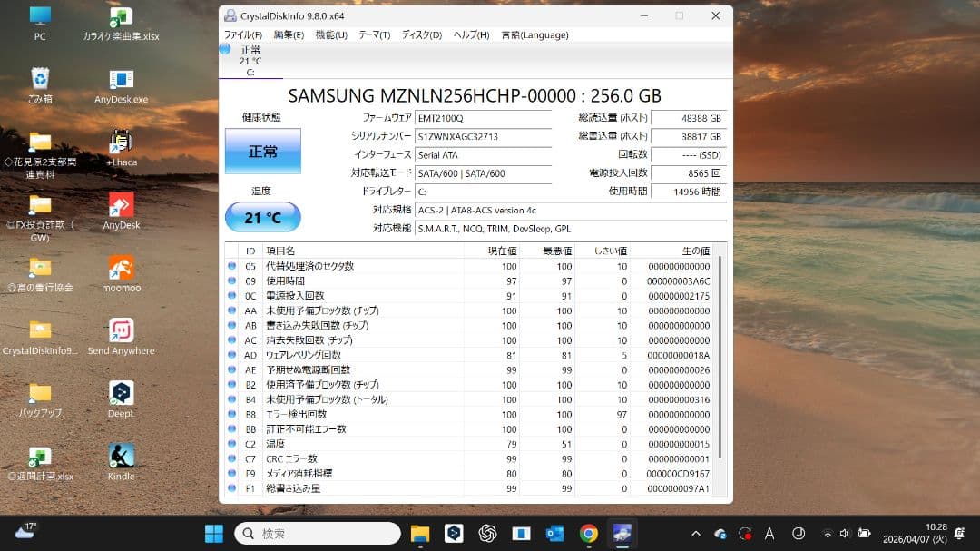
Task: Open the ヘルプ(H) menu
Action: click(x=471, y=35)
